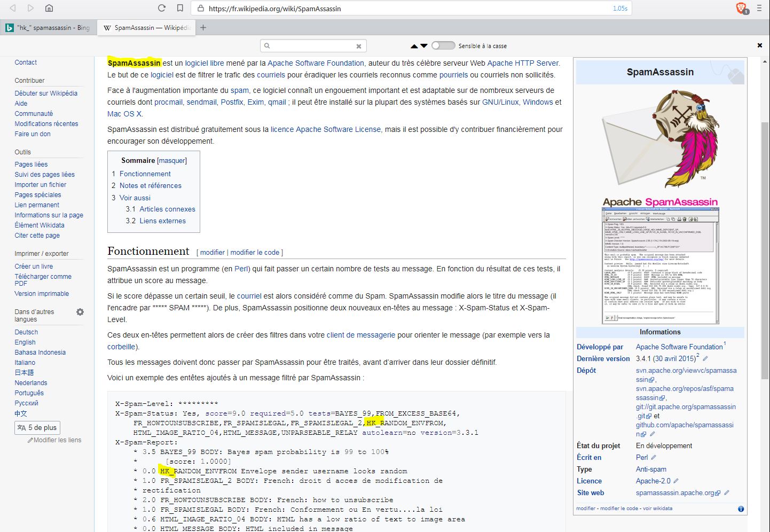
Task: Switch to the Bing search tab
Action: pyautogui.click(x=48, y=28)
